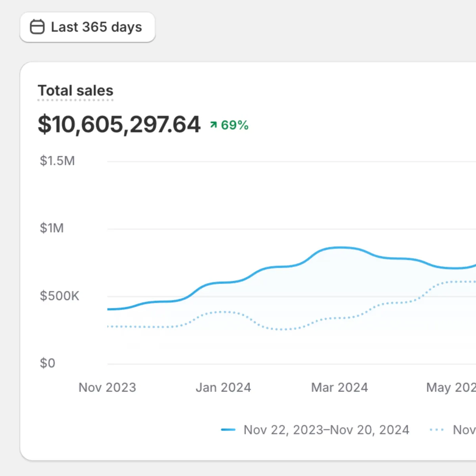
Task: Click the $10,605,297.64 total sales figure
Action: (119, 125)
